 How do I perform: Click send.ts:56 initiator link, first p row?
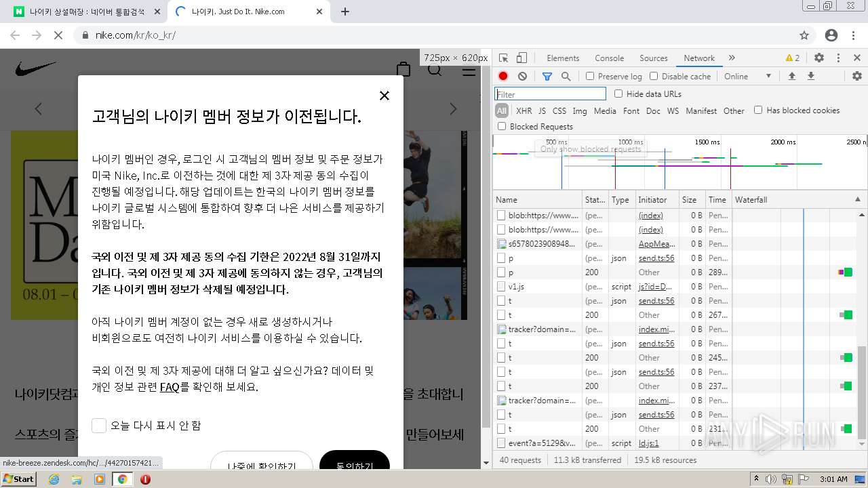[x=656, y=258]
